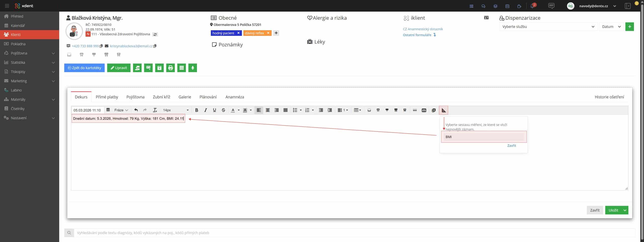Screen dimensions: 644x242
Task: Click the calendar picker icon beside date field
Action: pos(108,110)
